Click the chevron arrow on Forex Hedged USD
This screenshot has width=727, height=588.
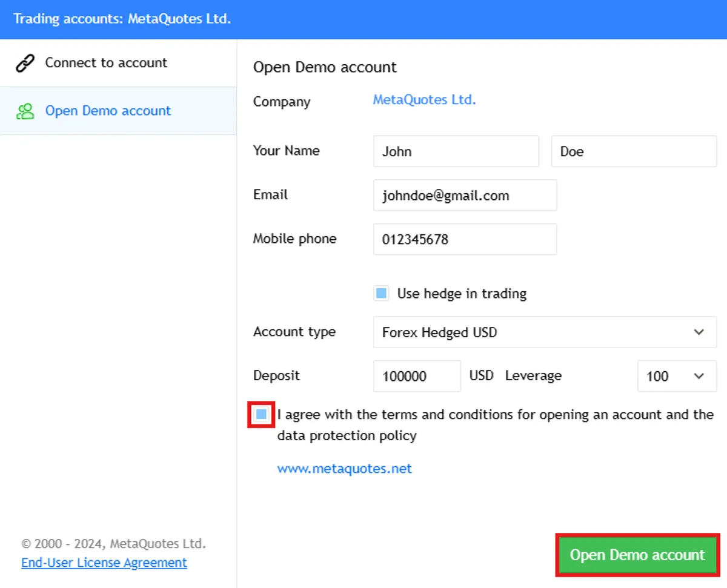[x=699, y=332]
